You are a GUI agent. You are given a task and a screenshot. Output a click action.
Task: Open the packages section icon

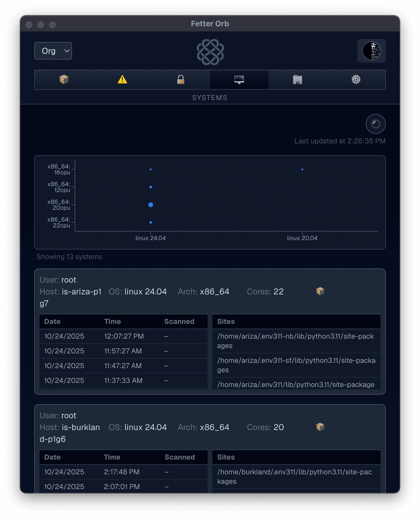(x=63, y=79)
